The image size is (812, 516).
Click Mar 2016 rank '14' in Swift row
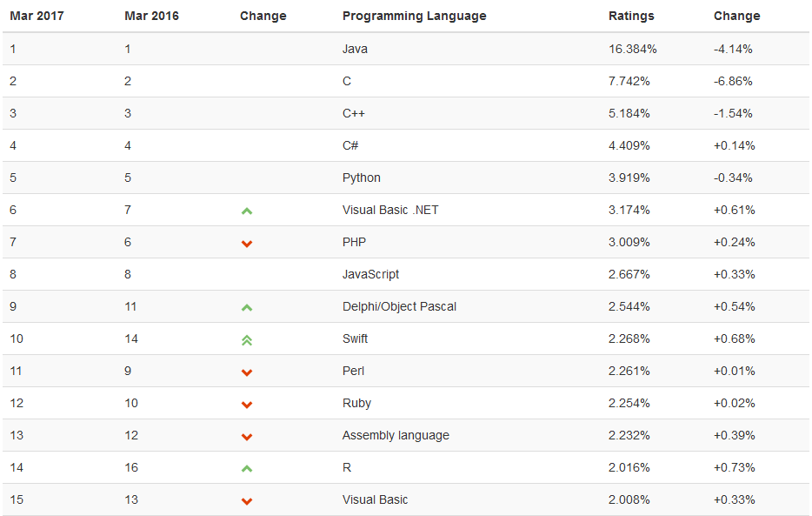click(x=131, y=338)
